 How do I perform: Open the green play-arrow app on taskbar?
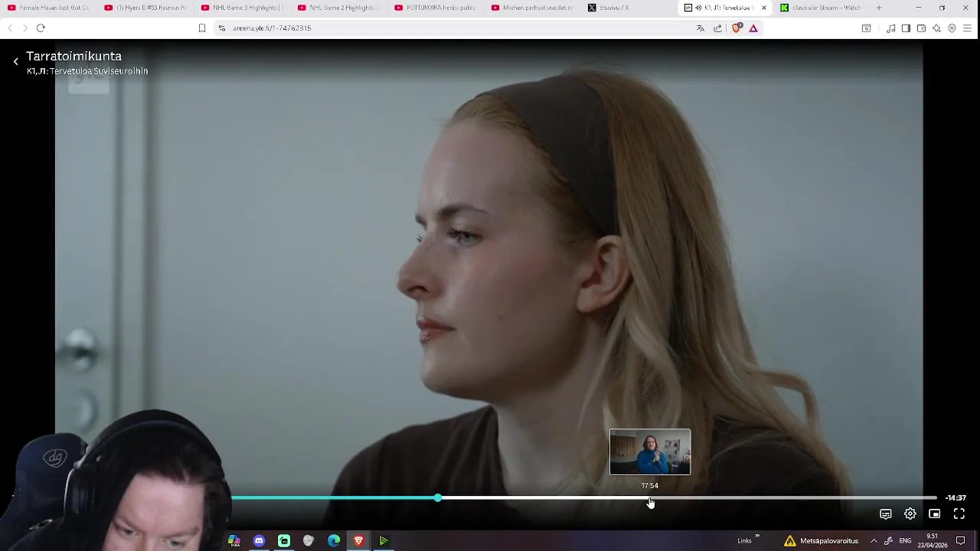384,541
